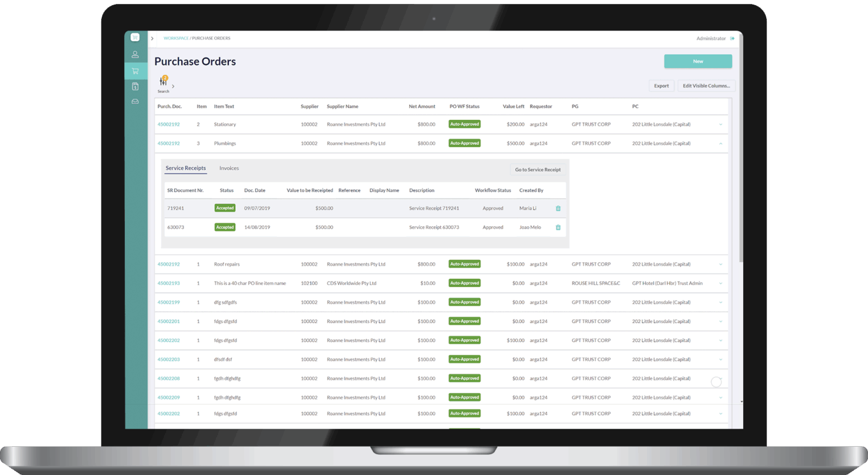Click Go to Service Receipt button

(538, 169)
